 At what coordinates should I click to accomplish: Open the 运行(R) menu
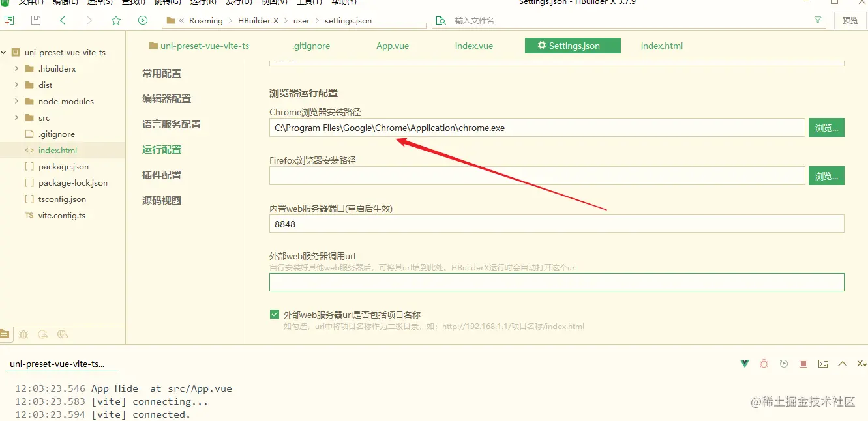pos(203,3)
